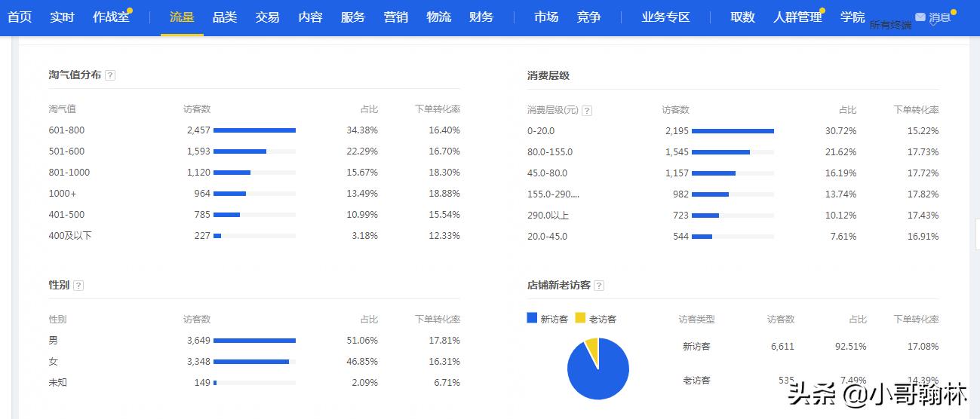
Task: Click the 消费层级 section title
Action: [x=548, y=75]
